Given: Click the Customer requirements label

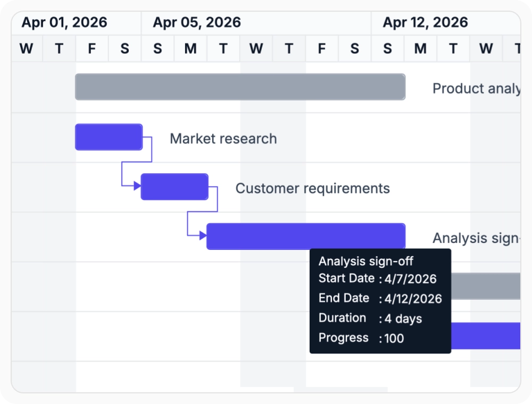Looking at the screenshot, I should [312, 188].
